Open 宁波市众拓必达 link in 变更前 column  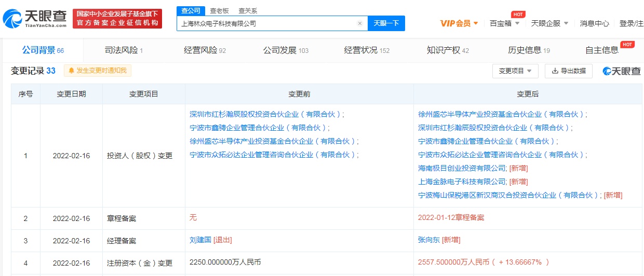273,155
